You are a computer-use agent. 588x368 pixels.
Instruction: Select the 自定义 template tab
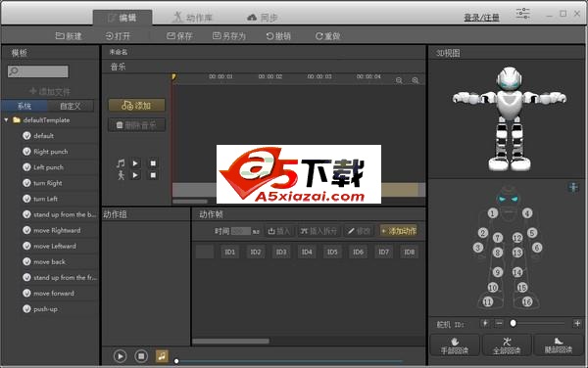(71, 106)
